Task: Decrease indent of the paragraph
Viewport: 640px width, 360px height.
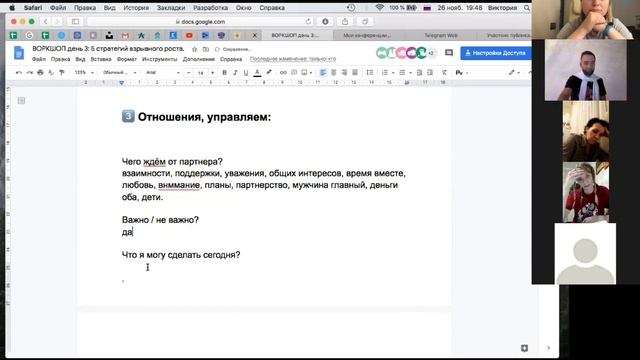Action: 419,73
